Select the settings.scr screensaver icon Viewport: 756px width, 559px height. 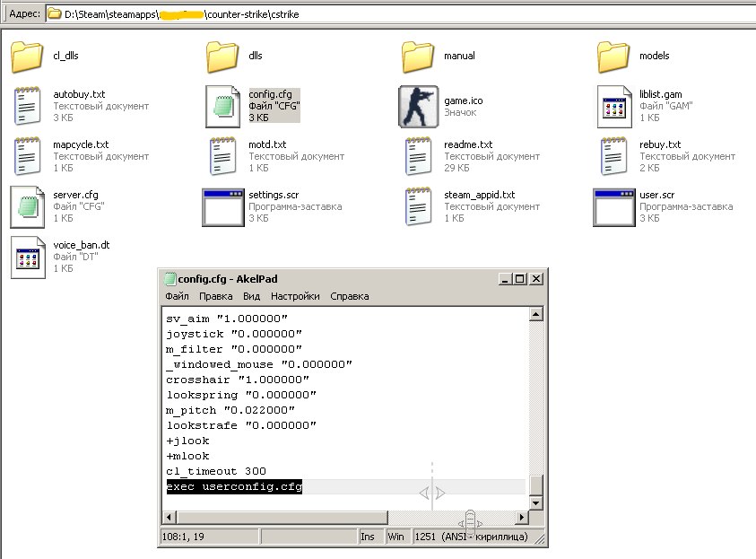pyautogui.click(x=224, y=206)
